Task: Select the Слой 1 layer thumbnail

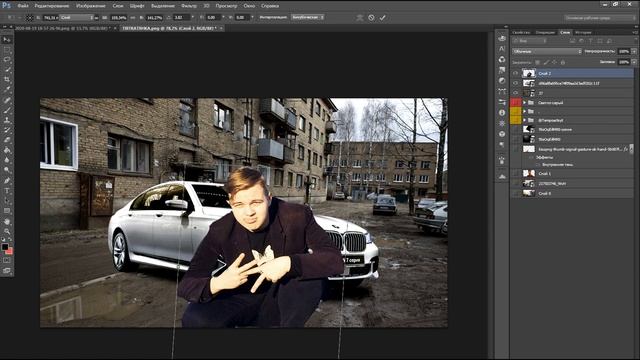Action: coord(529,173)
